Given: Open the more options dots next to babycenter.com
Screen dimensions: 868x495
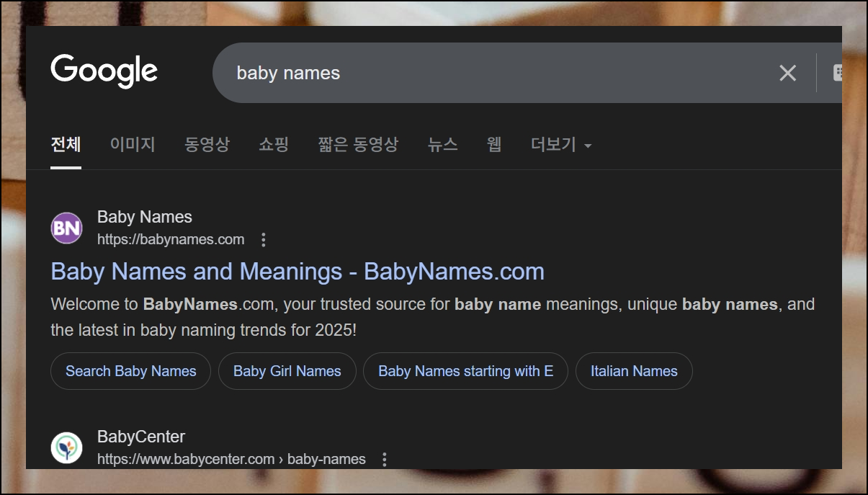Looking at the screenshot, I should [385, 459].
